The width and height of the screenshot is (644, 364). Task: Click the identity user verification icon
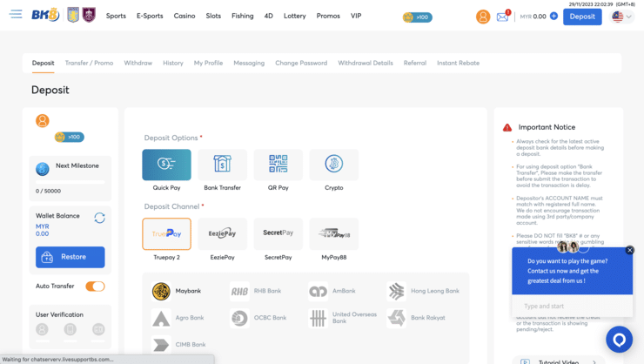(x=42, y=329)
